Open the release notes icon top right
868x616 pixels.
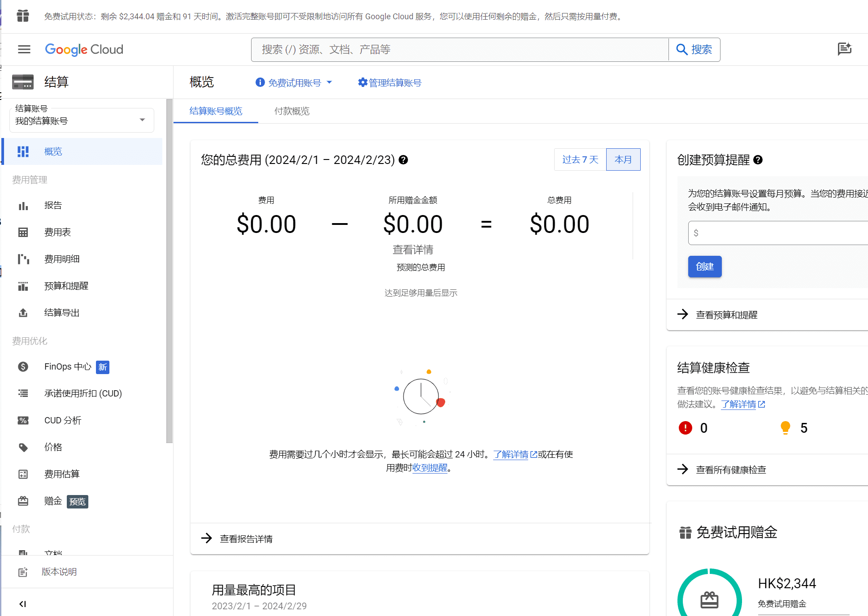pos(845,49)
